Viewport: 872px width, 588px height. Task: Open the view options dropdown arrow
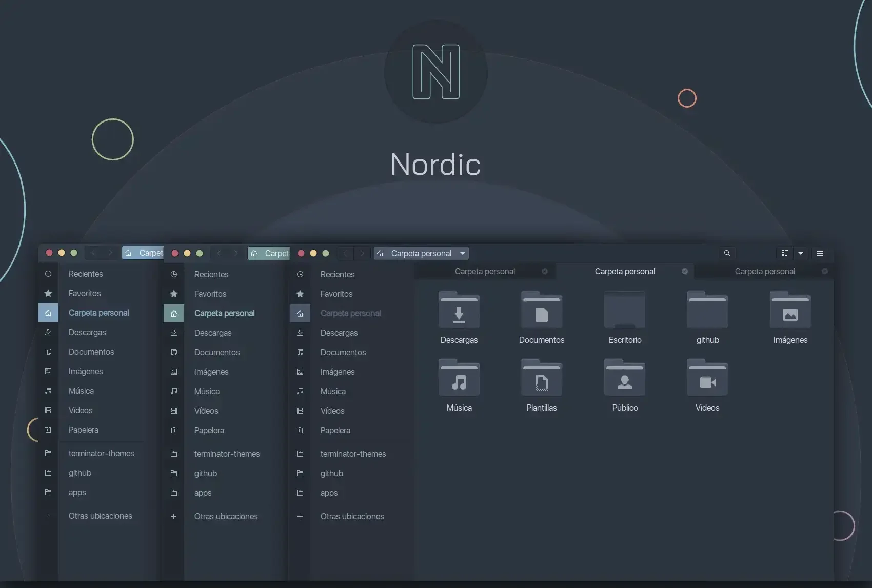801,253
